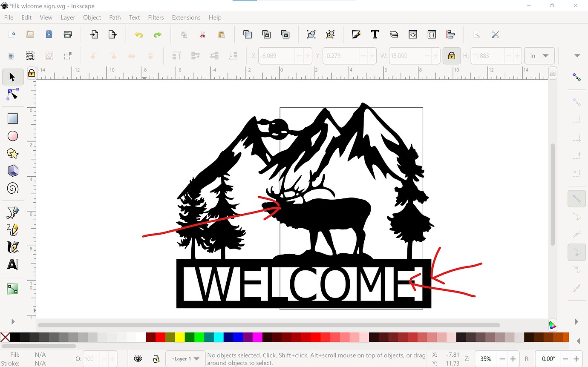Click the Import document button
The image size is (588, 367).
[94, 34]
